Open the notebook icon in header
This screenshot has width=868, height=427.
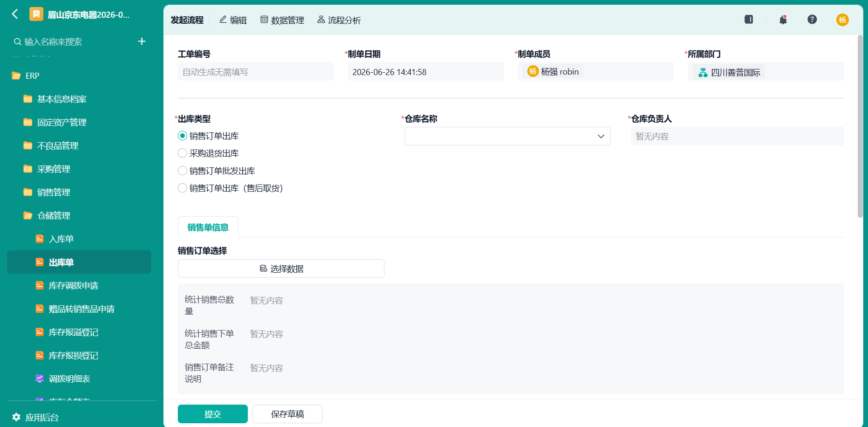(749, 20)
